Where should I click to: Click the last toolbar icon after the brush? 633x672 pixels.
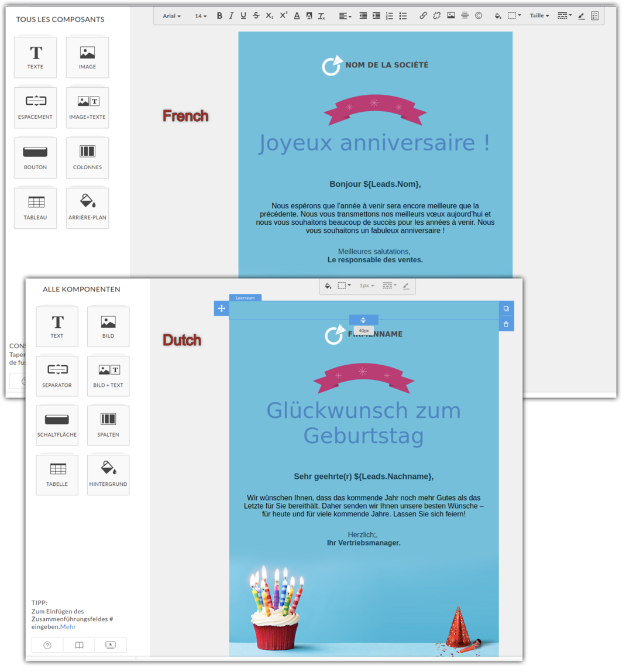pos(595,16)
